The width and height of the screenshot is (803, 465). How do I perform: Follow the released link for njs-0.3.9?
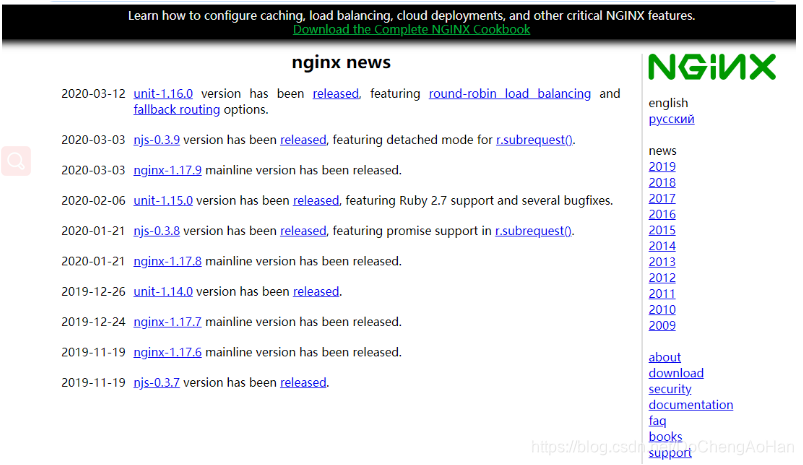303,140
